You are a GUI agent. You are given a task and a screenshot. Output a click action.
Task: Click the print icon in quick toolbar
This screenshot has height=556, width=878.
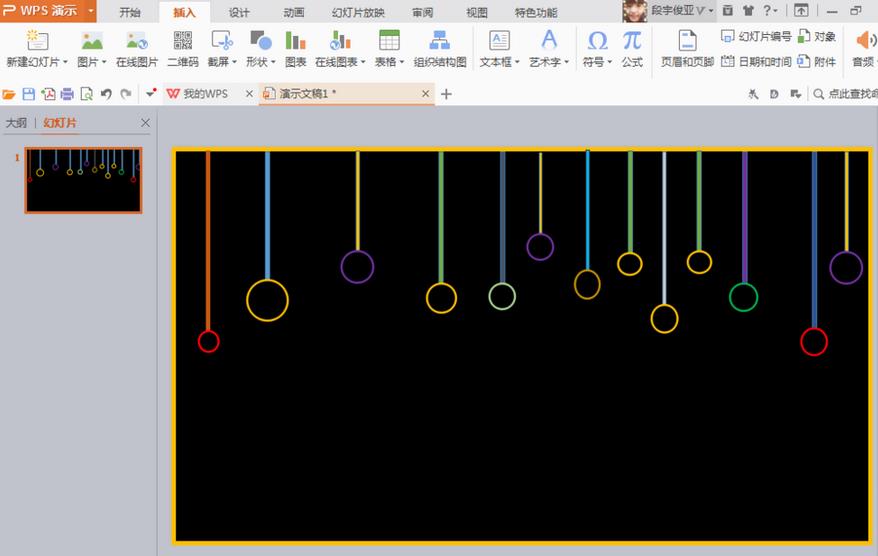point(67,94)
